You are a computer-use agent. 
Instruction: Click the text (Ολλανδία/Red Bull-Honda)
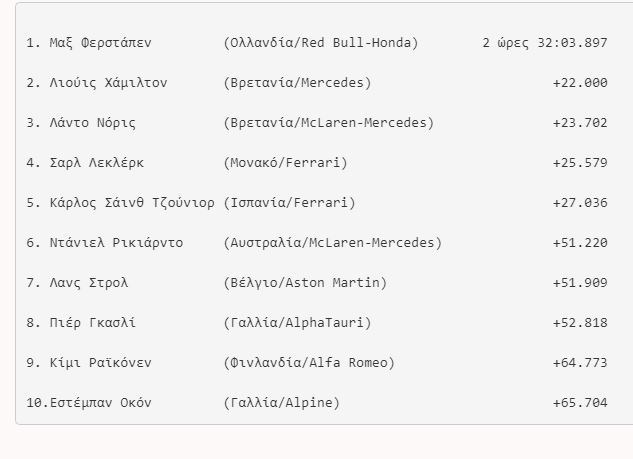[320, 43]
